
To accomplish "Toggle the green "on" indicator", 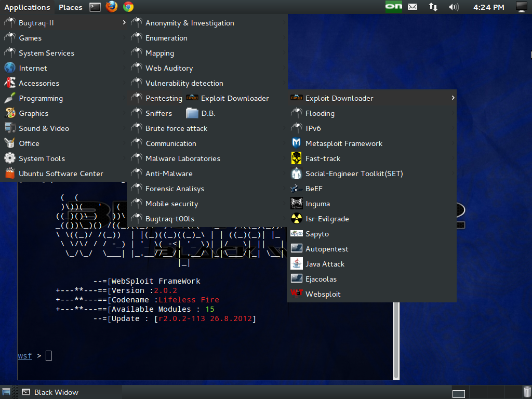I will click(x=394, y=7).
